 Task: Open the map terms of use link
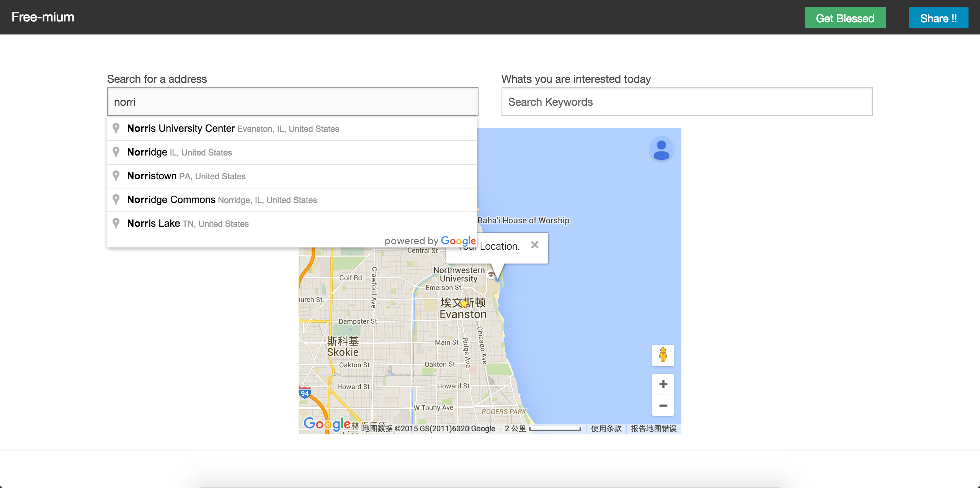[606, 429]
